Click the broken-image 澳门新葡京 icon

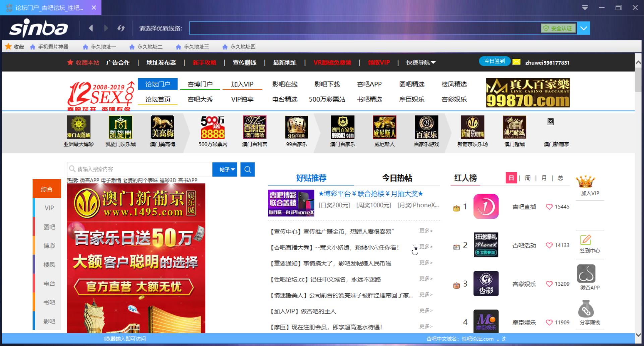click(550, 121)
